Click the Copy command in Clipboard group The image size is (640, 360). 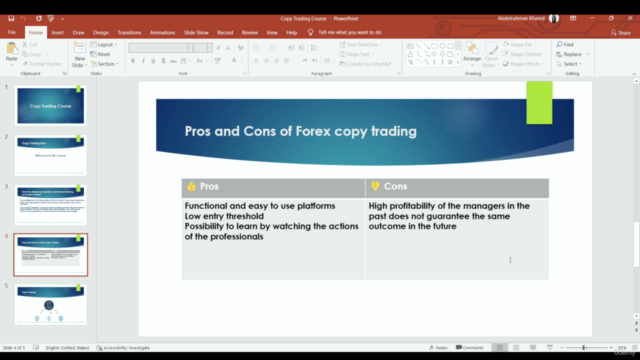(32, 54)
